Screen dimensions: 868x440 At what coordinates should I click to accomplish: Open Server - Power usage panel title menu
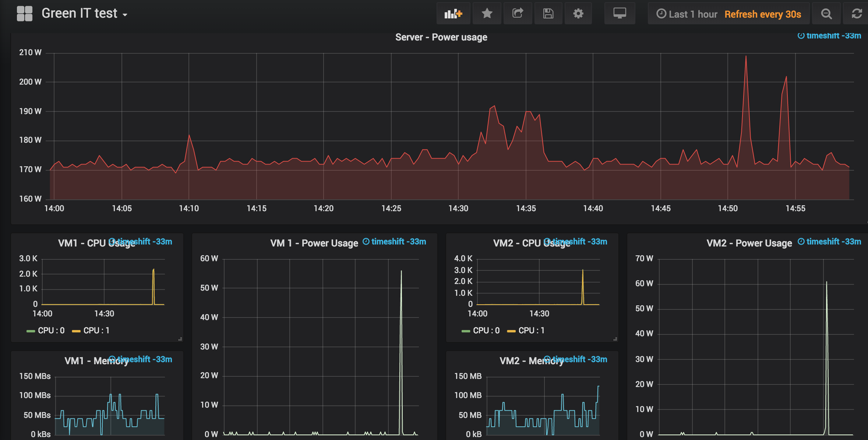point(441,37)
